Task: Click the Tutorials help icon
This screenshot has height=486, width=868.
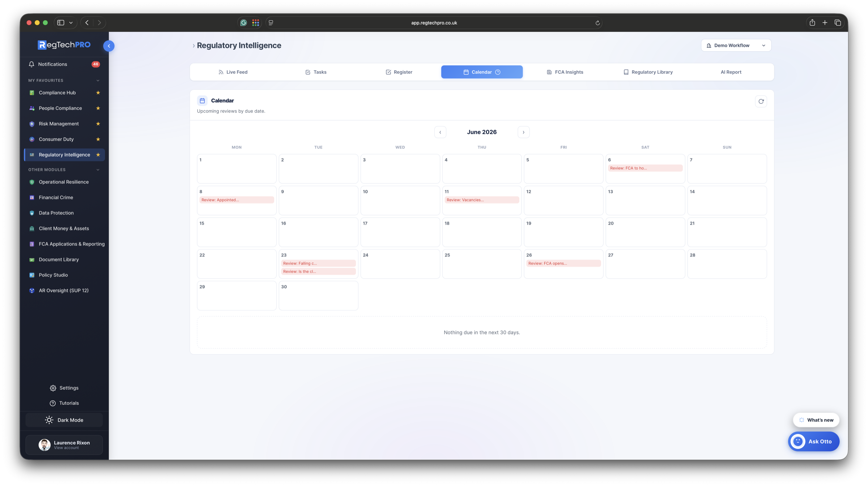Action: [53, 403]
